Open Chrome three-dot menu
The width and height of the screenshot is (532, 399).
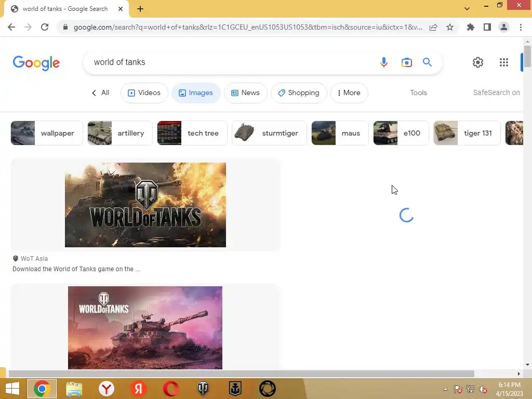click(x=521, y=27)
